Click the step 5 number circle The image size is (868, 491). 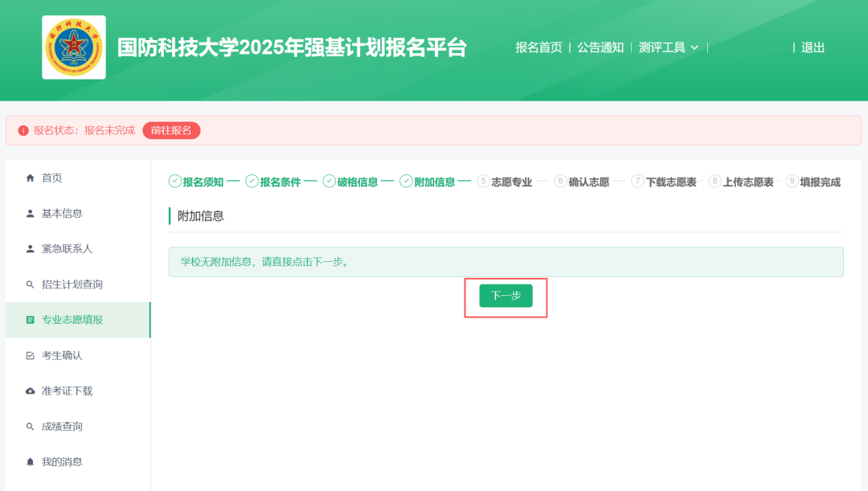point(483,181)
